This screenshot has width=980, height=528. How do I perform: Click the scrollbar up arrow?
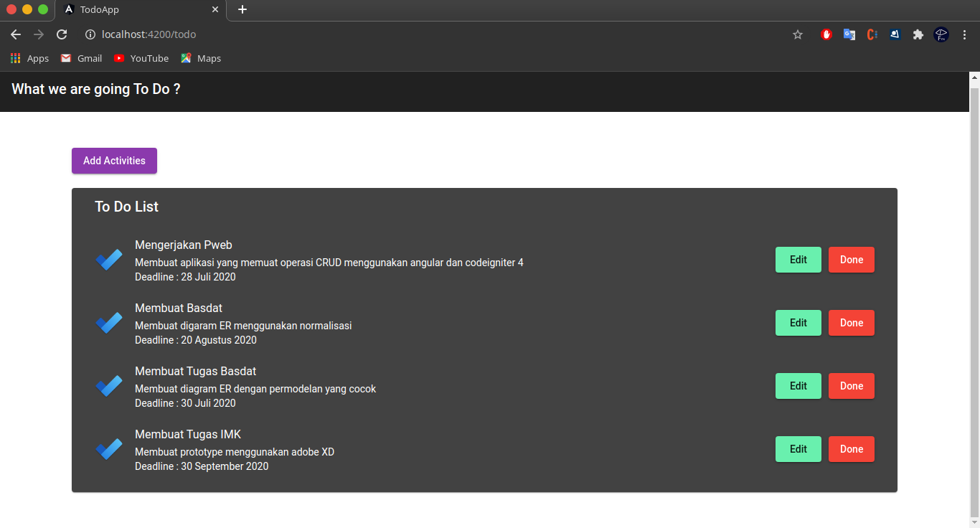974,77
